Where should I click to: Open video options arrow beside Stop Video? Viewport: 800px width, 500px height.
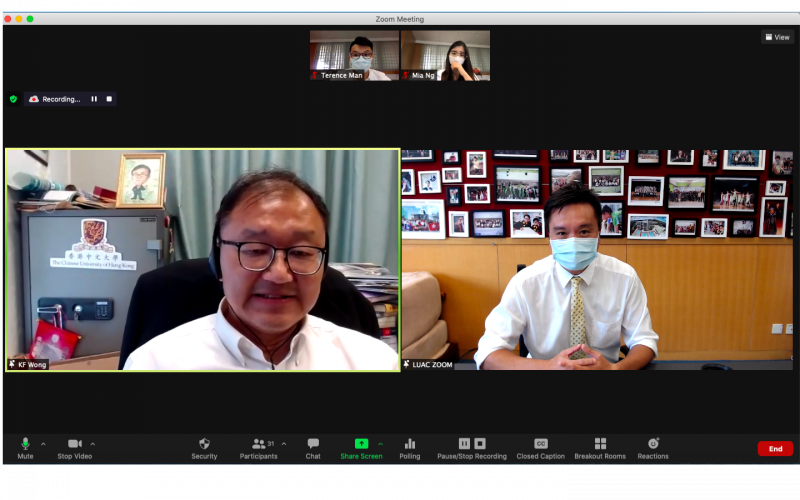coord(93,444)
